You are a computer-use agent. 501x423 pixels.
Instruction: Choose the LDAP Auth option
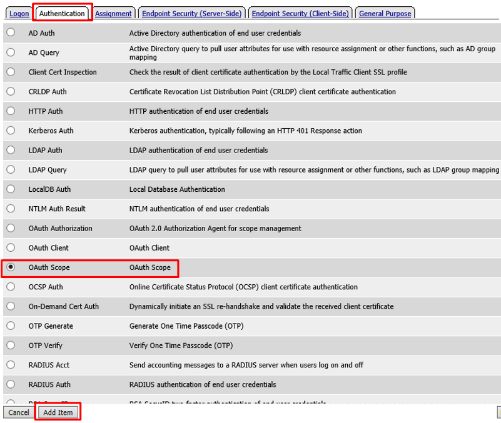tap(11, 150)
